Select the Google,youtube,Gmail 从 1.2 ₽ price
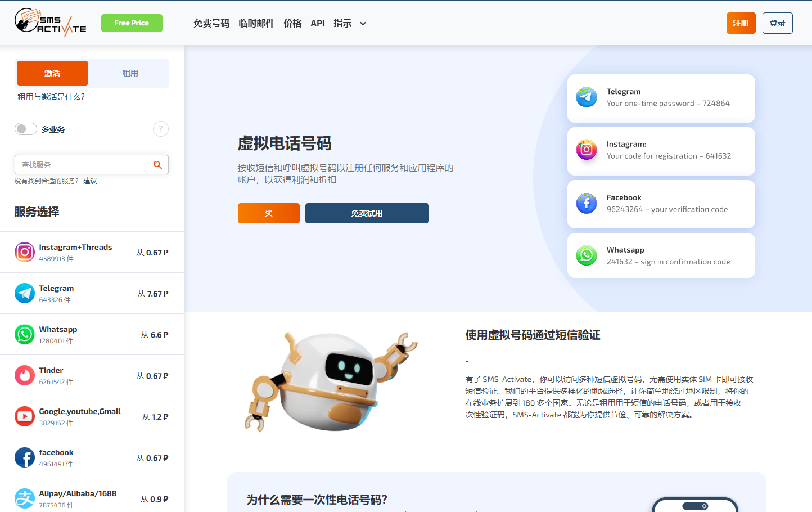This screenshot has width=812, height=512. coord(155,417)
